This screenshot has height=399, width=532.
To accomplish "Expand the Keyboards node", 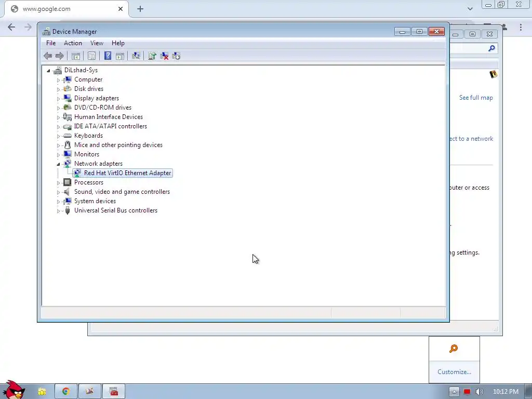I will pyautogui.click(x=58, y=136).
